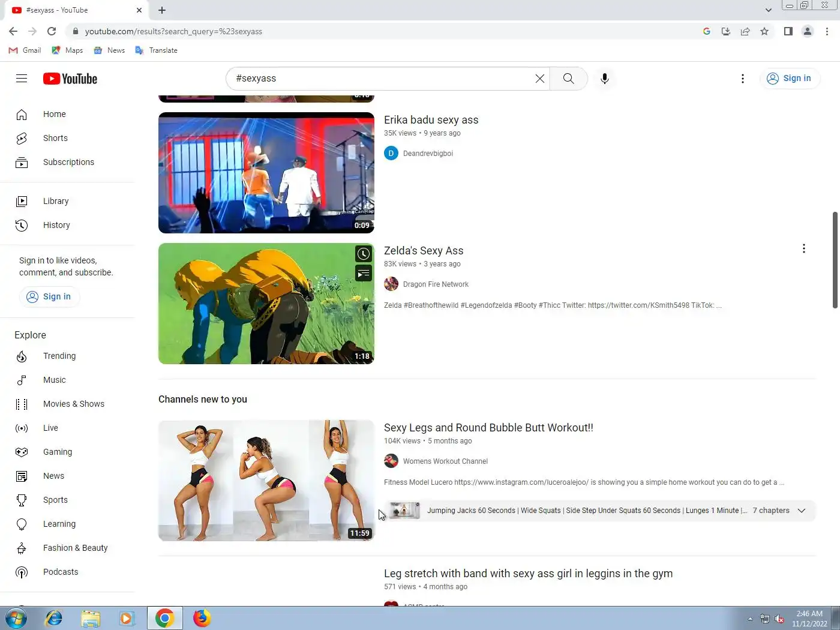Open the Bubble Butt Workout thumbnail

click(x=266, y=481)
